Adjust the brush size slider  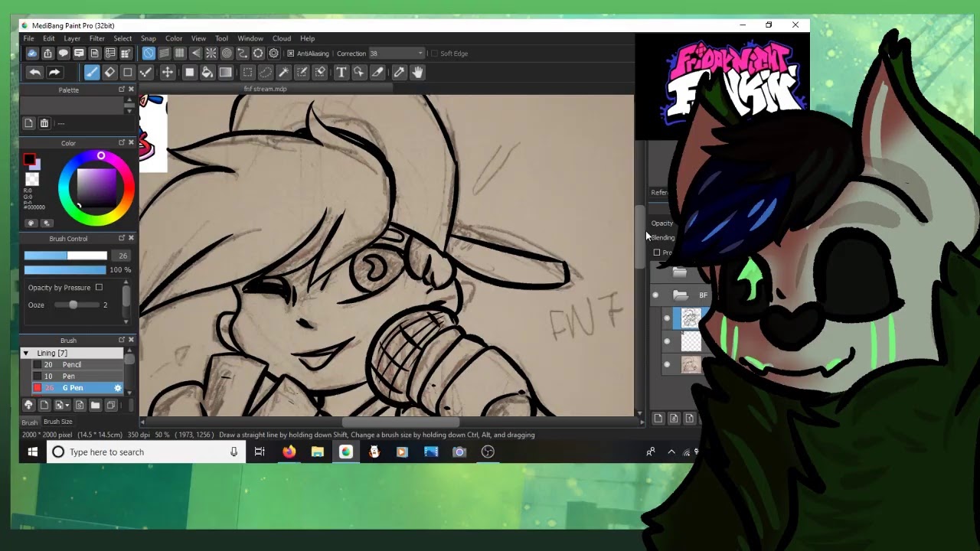click(x=65, y=256)
